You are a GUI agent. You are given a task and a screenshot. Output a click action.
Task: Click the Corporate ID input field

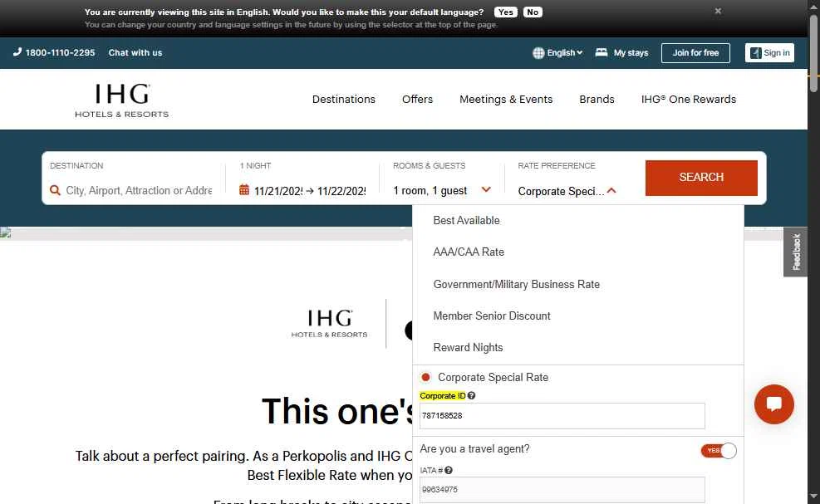coord(562,416)
